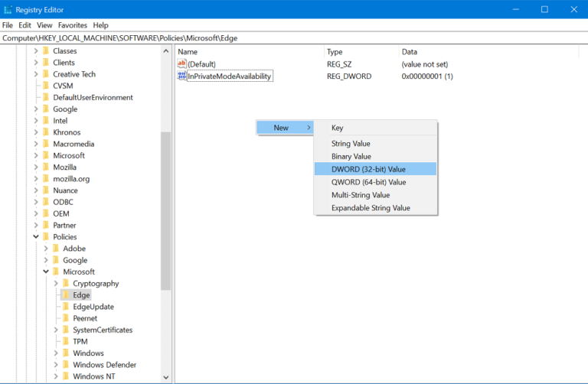Image resolution: width=588 pixels, height=384 pixels.
Task: Open the Favorites menu
Action: (73, 25)
